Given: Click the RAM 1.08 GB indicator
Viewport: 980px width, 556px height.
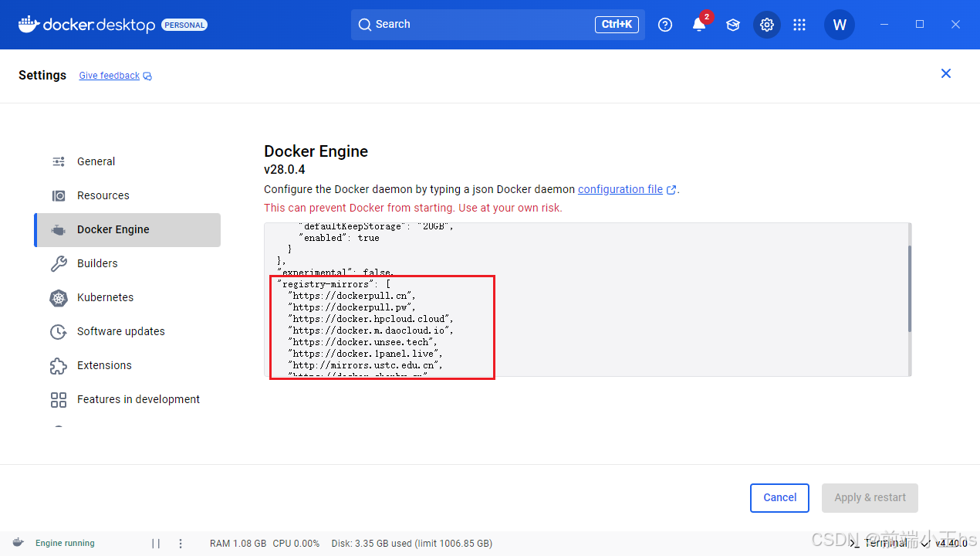Looking at the screenshot, I should (238, 543).
